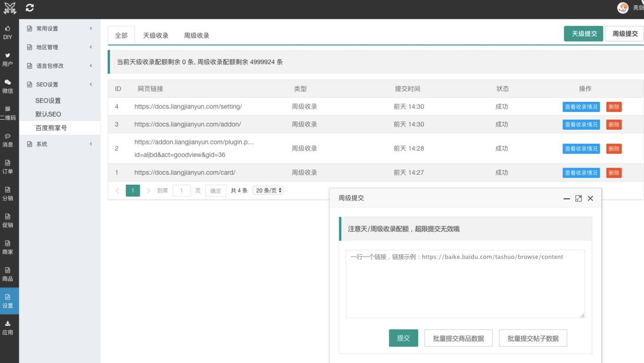Click the links textarea in the dialog
Screen dimensions: 644x363
pos(465,284)
